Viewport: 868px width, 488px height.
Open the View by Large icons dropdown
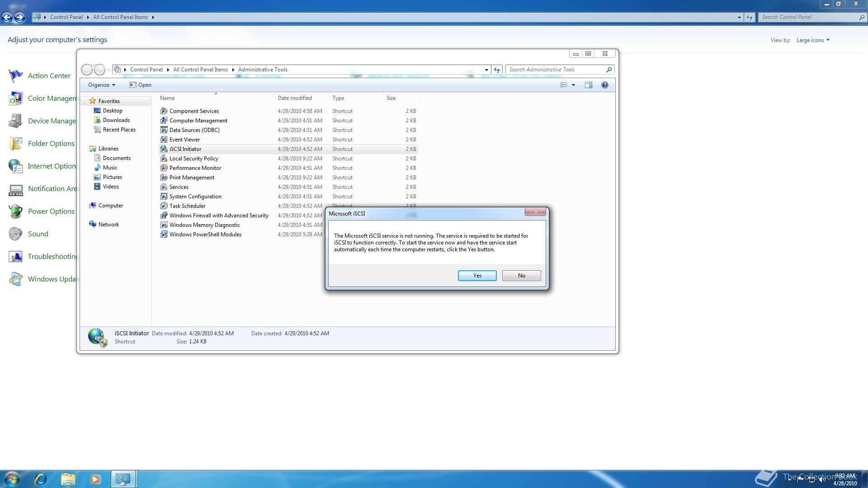[x=813, y=40]
